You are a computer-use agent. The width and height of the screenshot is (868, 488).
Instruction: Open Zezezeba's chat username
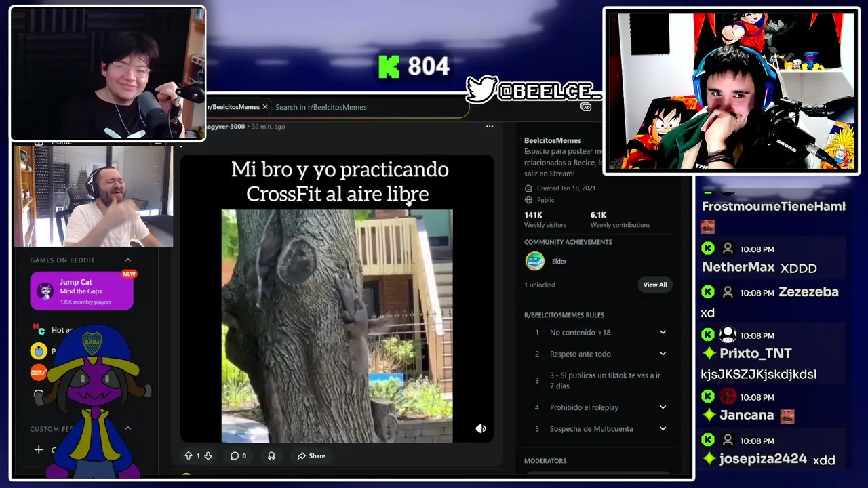coord(808,292)
